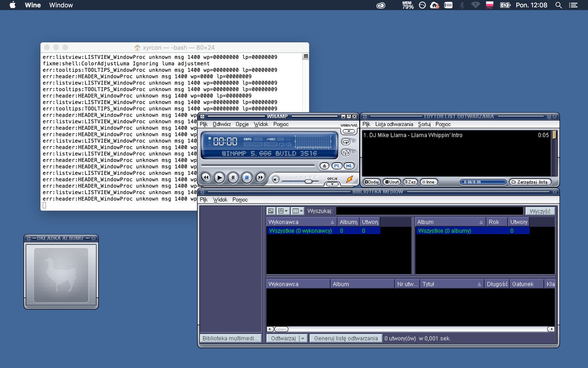Select Wszystkie (0 wykonawcy) row
The image size is (588, 368).
coord(323,231)
